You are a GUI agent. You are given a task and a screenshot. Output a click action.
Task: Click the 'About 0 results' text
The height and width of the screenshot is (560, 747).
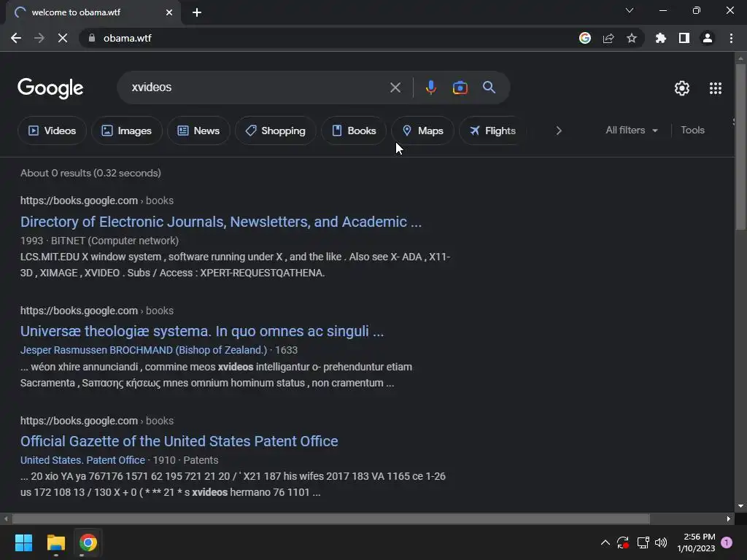coord(90,173)
